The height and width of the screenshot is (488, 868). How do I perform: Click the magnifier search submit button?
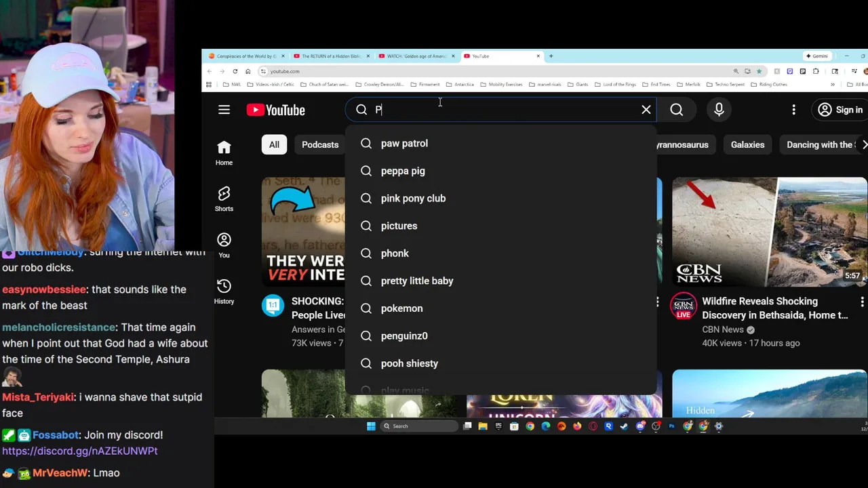click(677, 110)
